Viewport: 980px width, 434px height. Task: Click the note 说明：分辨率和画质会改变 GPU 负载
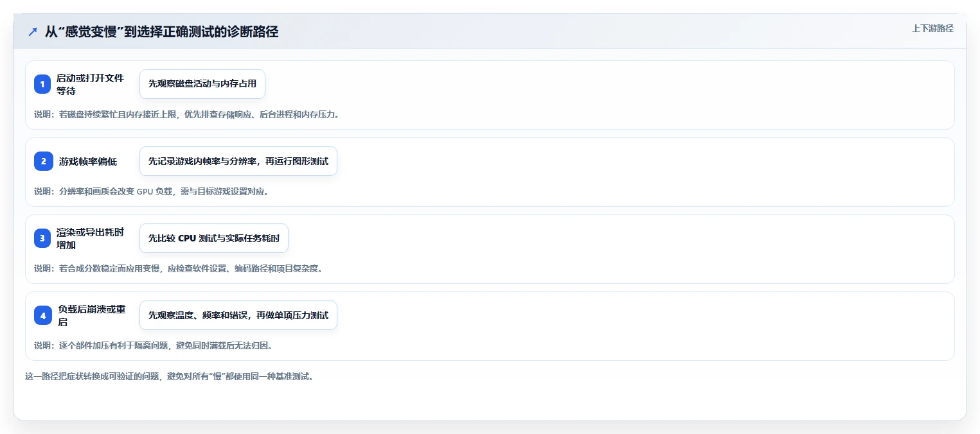coord(151,191)
